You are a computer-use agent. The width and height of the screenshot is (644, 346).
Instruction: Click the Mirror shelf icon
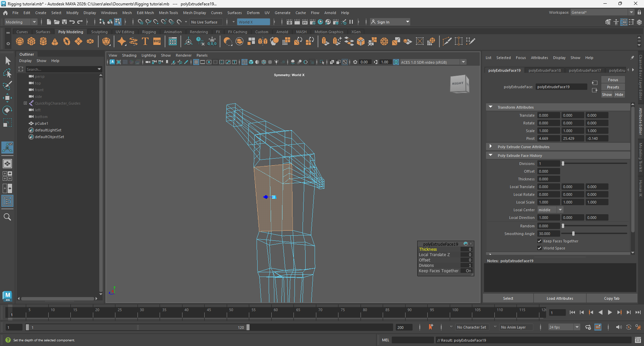pos(263,41)
